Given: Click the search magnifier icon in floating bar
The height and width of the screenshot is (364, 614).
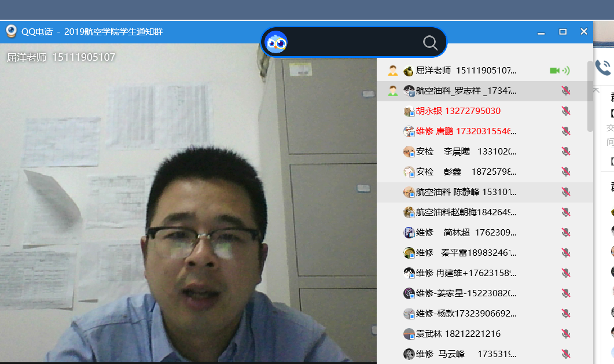Looking at the screenshot, I should click(430, 42).
